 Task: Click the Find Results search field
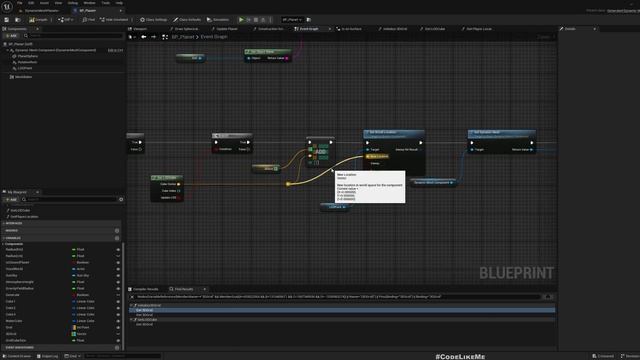338,297
